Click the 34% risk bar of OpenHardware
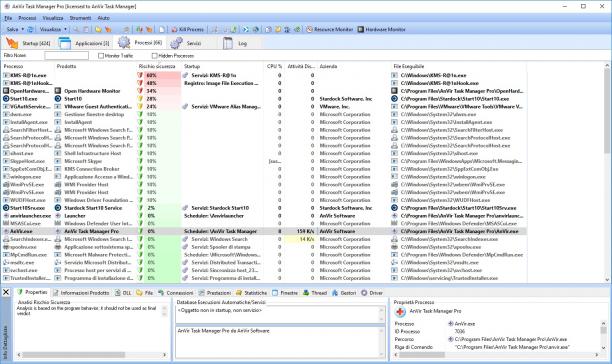Viewport: 612px width, 364px height. pyautogui.click(x=163, y=91)
